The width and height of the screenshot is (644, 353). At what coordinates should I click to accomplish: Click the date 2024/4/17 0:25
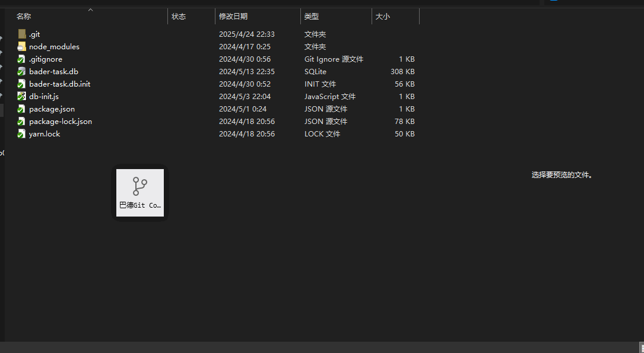245,47
